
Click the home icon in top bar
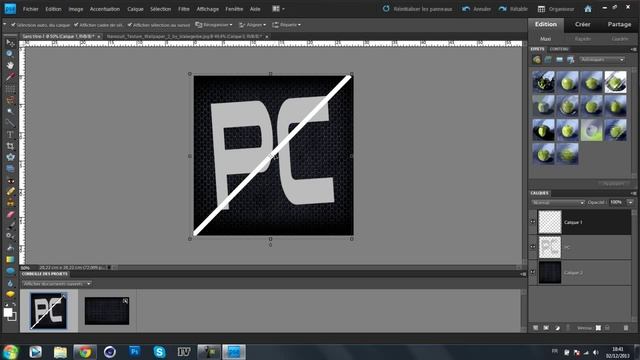pyautogui.click(x=588, y=9)
